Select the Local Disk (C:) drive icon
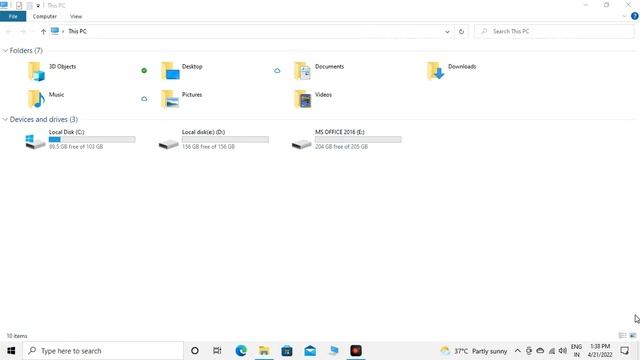This screenshot has width=640, height=360. click(x=35, y=142)
